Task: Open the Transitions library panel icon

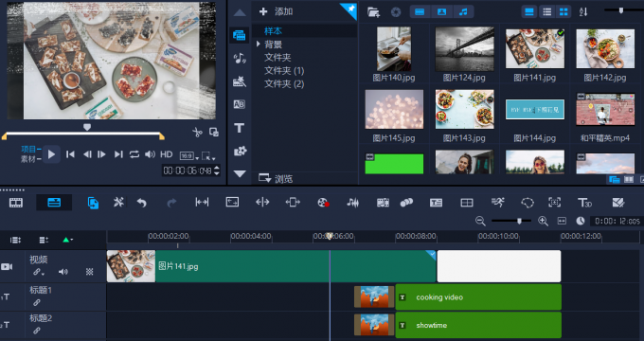Action: click(x=240, y=81)
